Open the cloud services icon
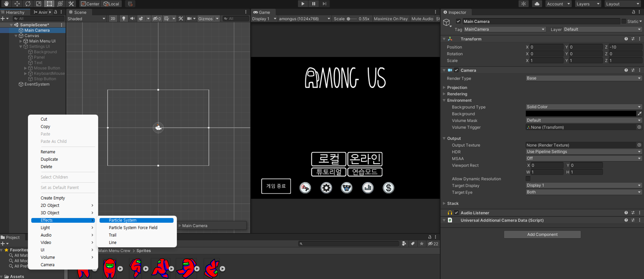 pyautogui.click(x=537, y=4)
